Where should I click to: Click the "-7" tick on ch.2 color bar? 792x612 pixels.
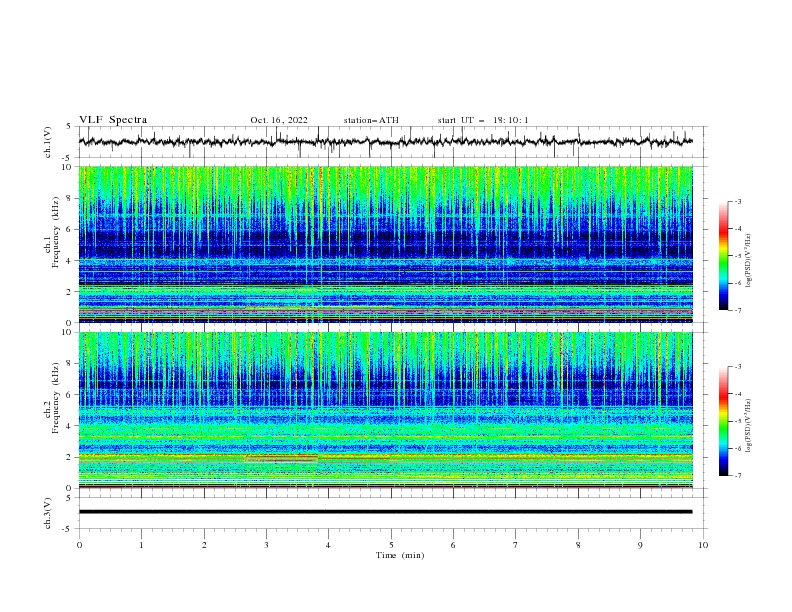(x=737, y=475)
